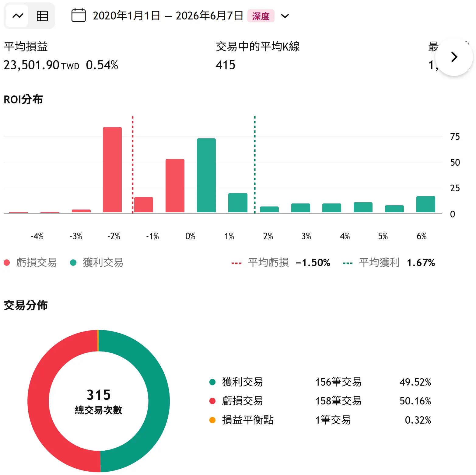Click the green segment of donut chart
Viewport: 476px width, 475px height.
(159, 401)
